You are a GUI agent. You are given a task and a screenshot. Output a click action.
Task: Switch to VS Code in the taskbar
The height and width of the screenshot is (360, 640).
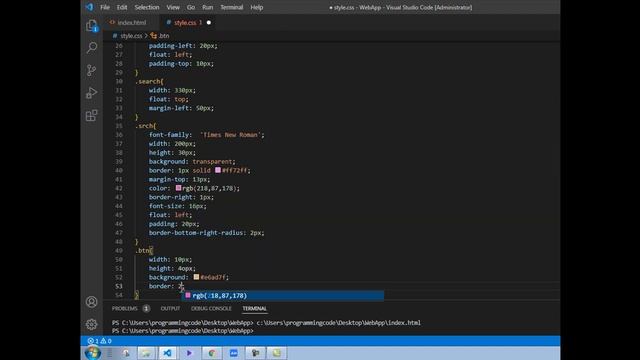click(x=167, y=353)
